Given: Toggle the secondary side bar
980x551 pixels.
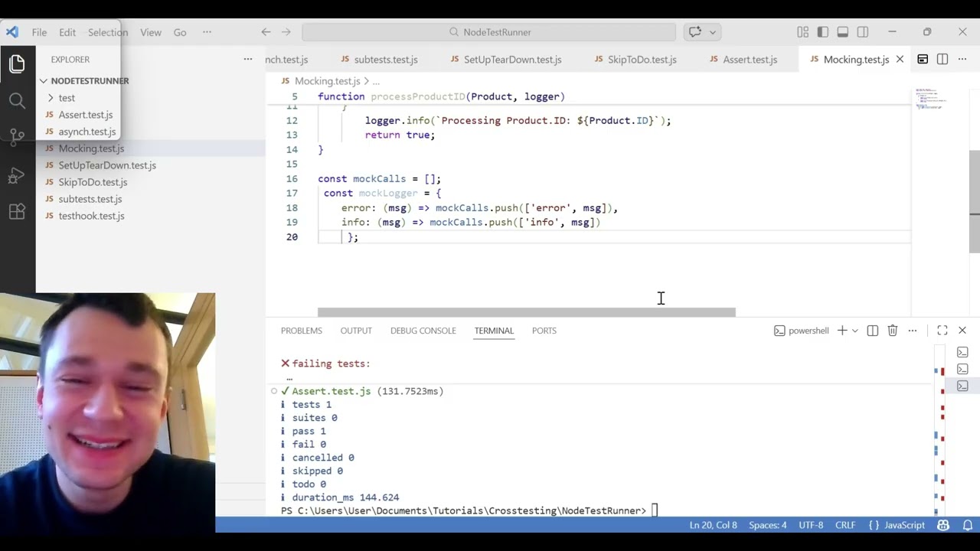Looking at the screenshot, I should point(863,32).
